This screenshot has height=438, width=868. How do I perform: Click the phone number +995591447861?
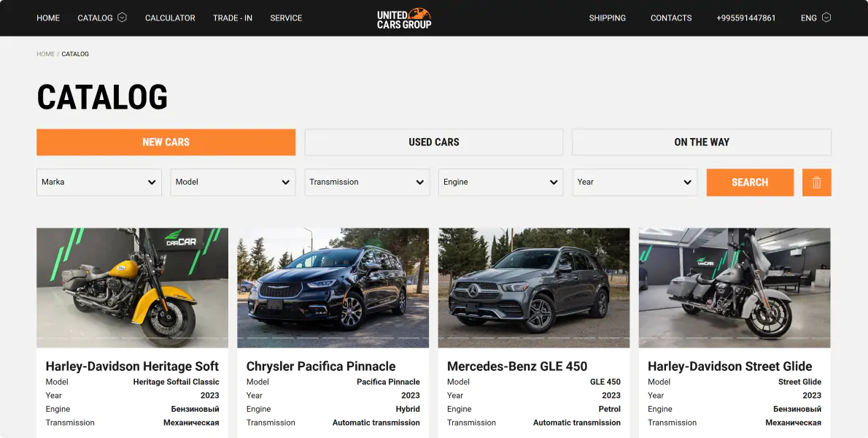[x=745, y=18]
